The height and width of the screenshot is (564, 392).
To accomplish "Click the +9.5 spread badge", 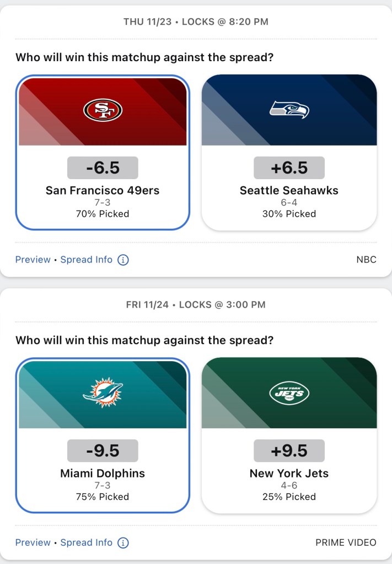I will [289, 450].
